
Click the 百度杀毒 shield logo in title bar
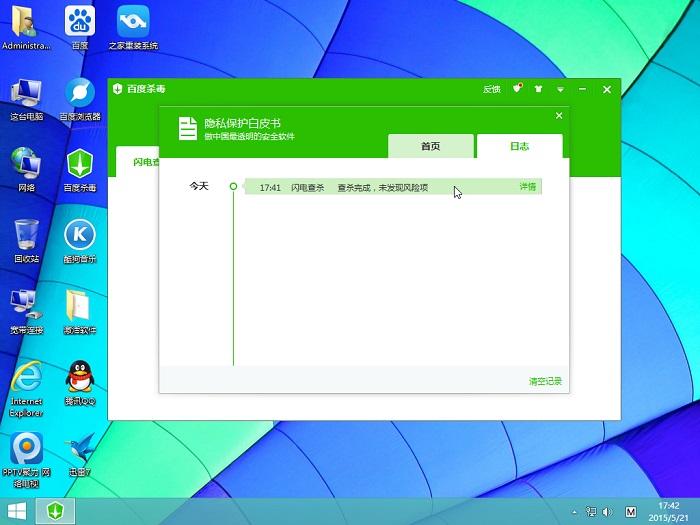coord(118,89)
